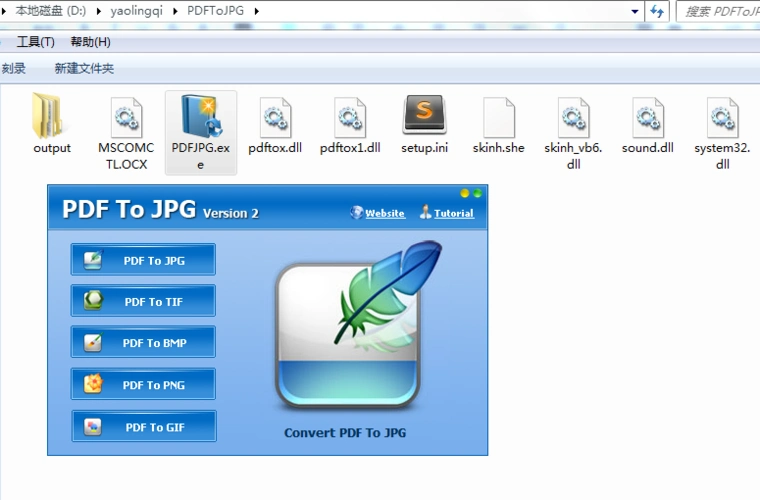This screenshot has width=760, height=500.
Task: Click the 刻录 toolbar command
Action: tap(14, 68)
